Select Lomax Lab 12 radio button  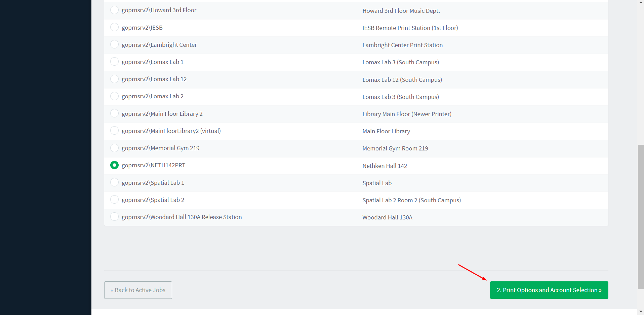pos(114,79)
